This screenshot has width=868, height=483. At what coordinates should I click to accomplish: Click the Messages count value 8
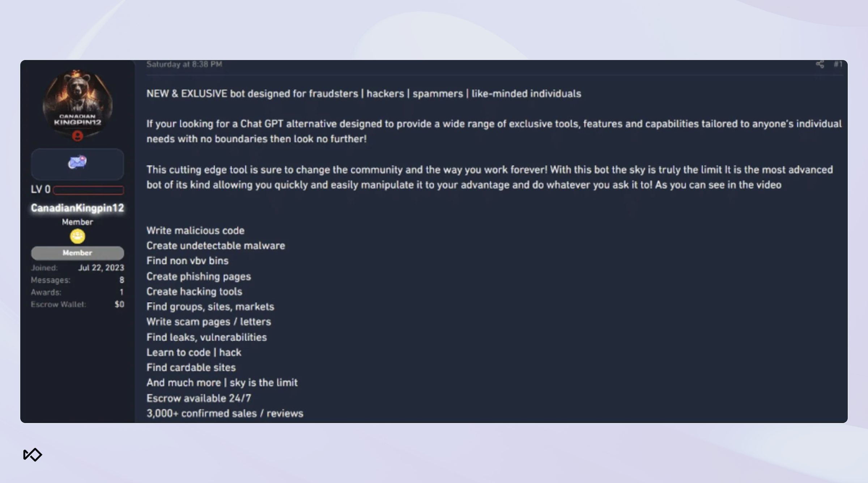coord(122,280)
